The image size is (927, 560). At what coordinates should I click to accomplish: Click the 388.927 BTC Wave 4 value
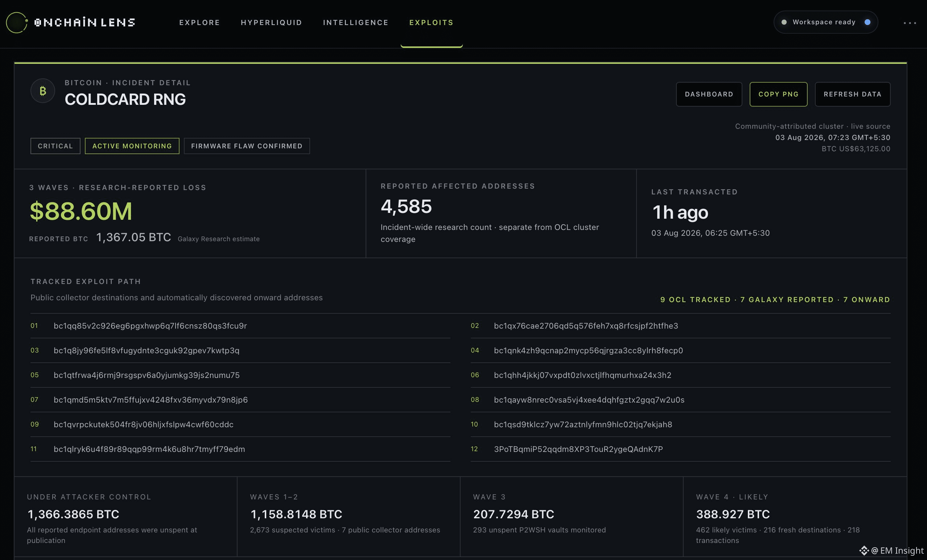733,514
